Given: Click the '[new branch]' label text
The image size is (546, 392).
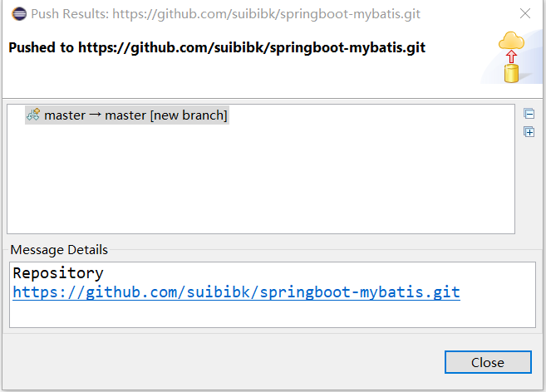Looking at the screenshot, I should 189,115.
